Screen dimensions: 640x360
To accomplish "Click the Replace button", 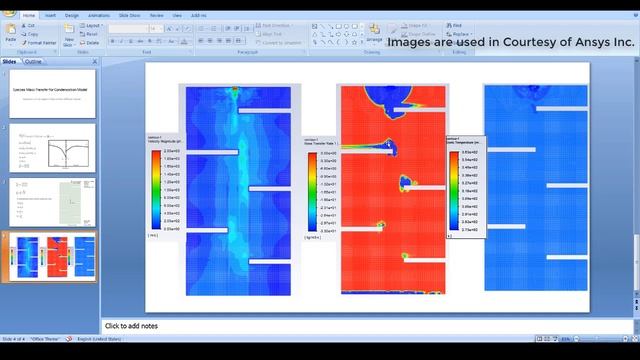I will click(459, 34).
